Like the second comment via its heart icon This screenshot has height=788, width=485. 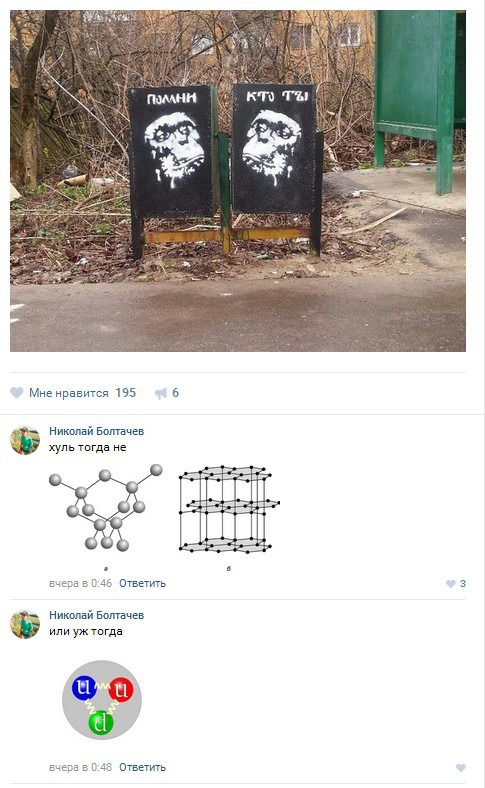460,767
